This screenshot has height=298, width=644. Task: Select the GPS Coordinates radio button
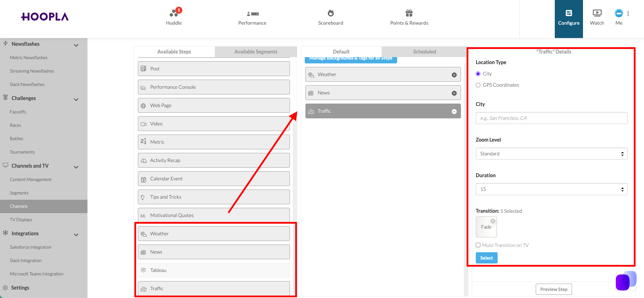click(478, 85)
